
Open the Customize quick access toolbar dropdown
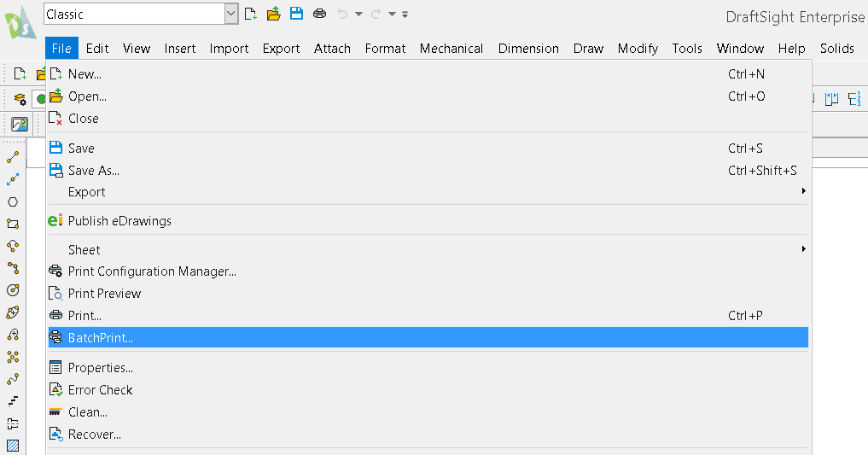(x=405, y=15)
